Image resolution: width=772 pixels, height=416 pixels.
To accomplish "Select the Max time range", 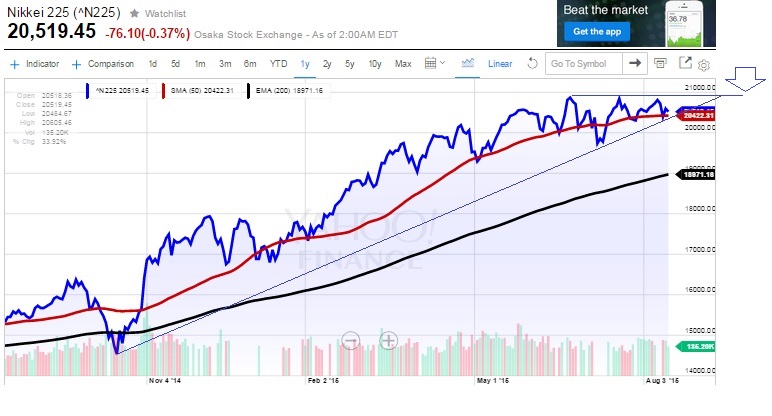I will (403, 64).
